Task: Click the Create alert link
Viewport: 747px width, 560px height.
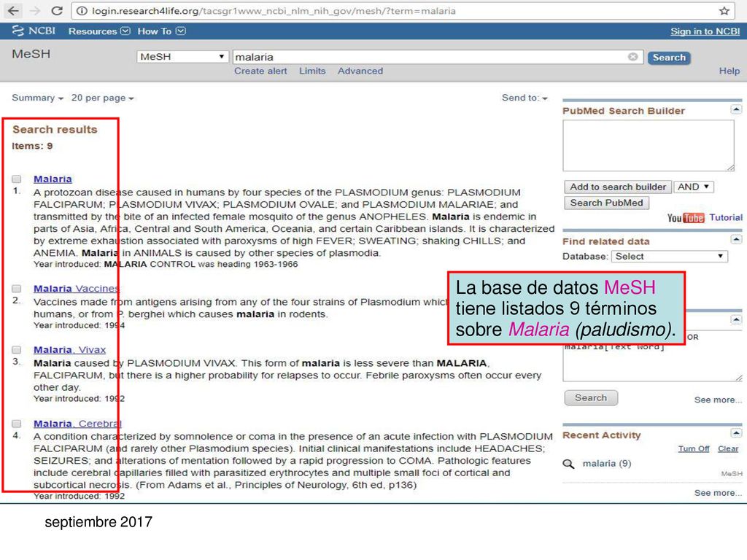Action: [260, 71]
